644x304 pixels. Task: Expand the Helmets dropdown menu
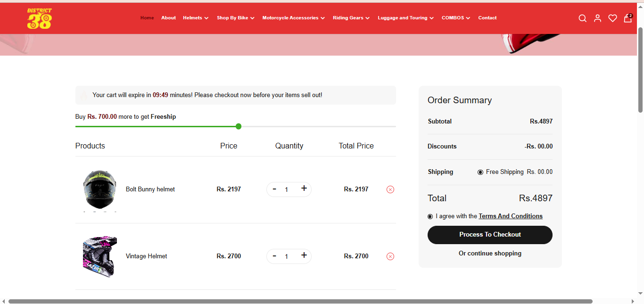(x=196, y=18)
